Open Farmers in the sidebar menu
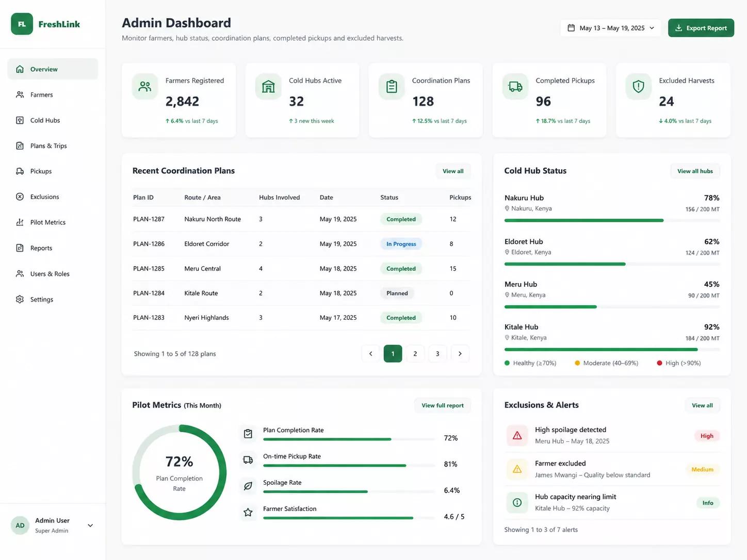Image resolution: width=747 pixels, height=560 pixels. 53,95
